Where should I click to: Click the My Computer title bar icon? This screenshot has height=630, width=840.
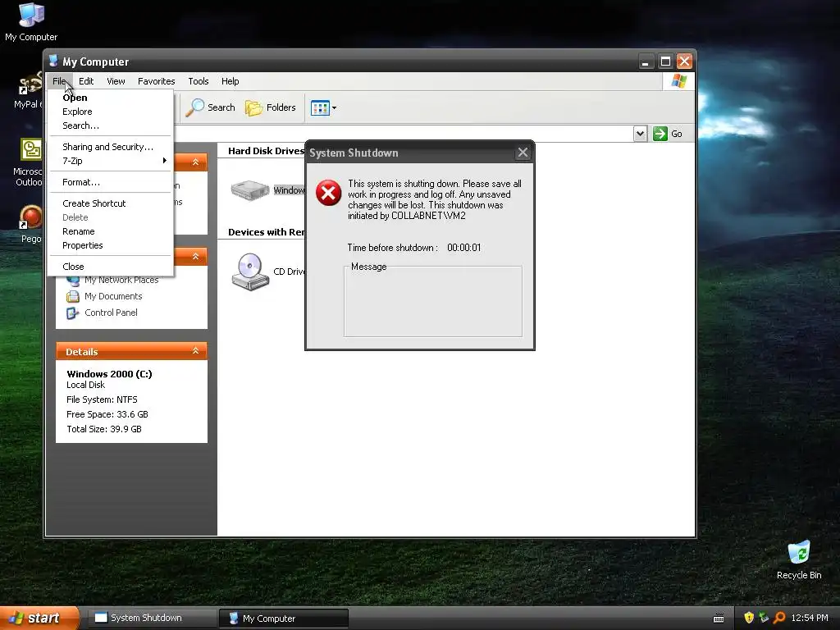pyautogui.click(x=53, y=61)
